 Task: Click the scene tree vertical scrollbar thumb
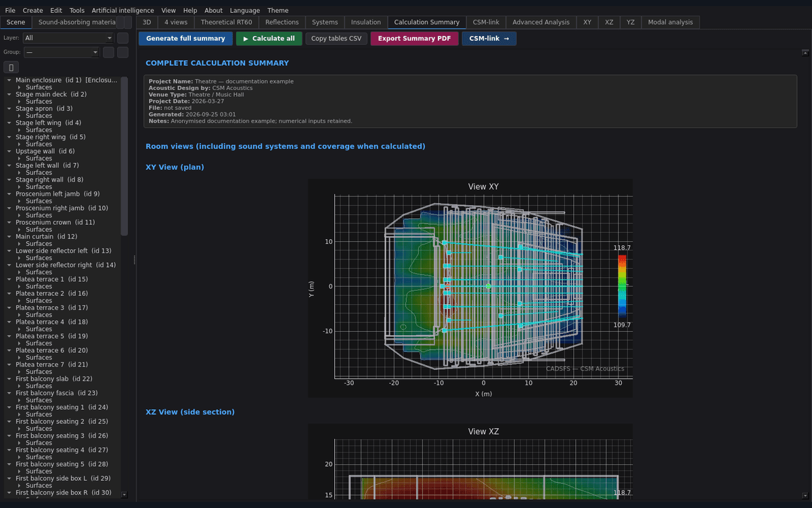124,156
